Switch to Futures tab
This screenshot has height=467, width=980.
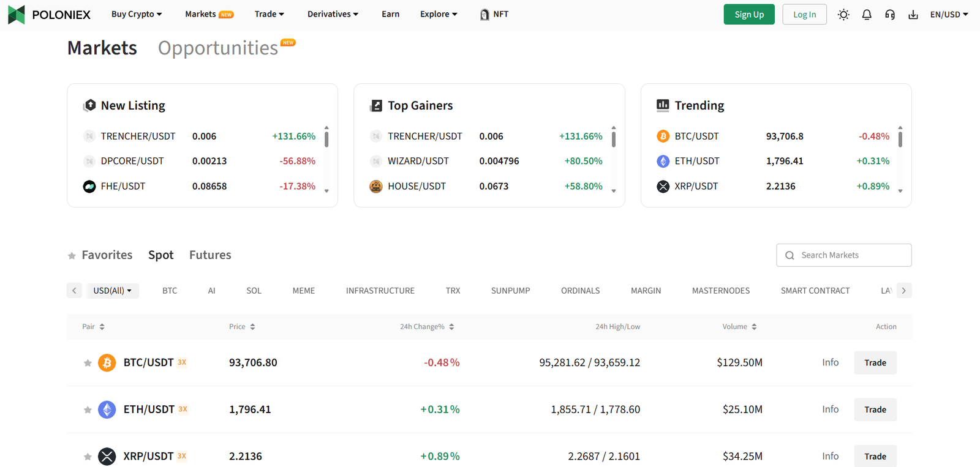[x=210, y=255]
